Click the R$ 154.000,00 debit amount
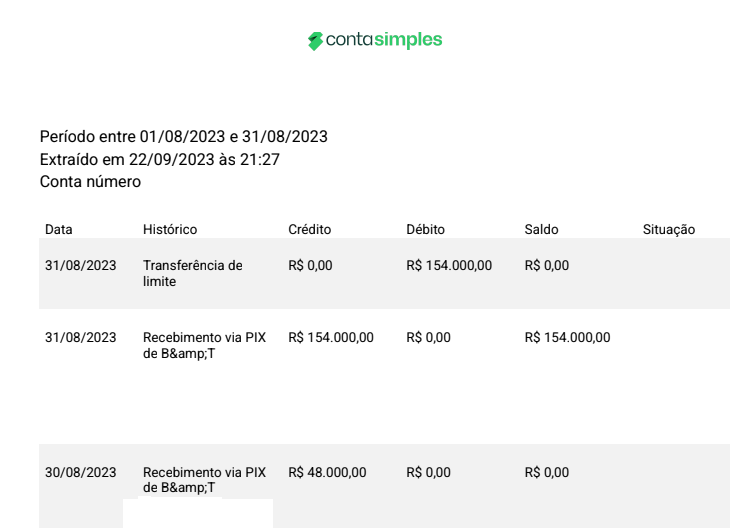Image resolution: width=730 pixels, height=528 pixels. (x=449, y=265)
